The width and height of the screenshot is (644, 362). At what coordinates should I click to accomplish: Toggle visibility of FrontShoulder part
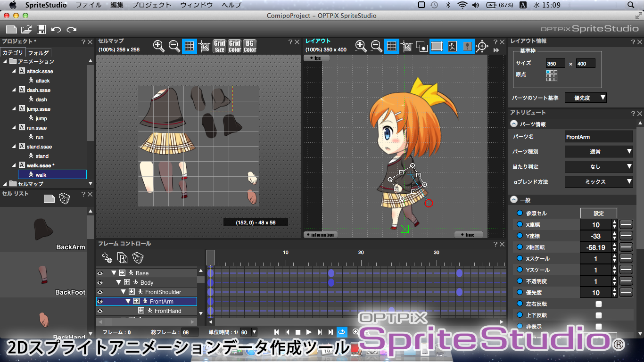(99, 292)
